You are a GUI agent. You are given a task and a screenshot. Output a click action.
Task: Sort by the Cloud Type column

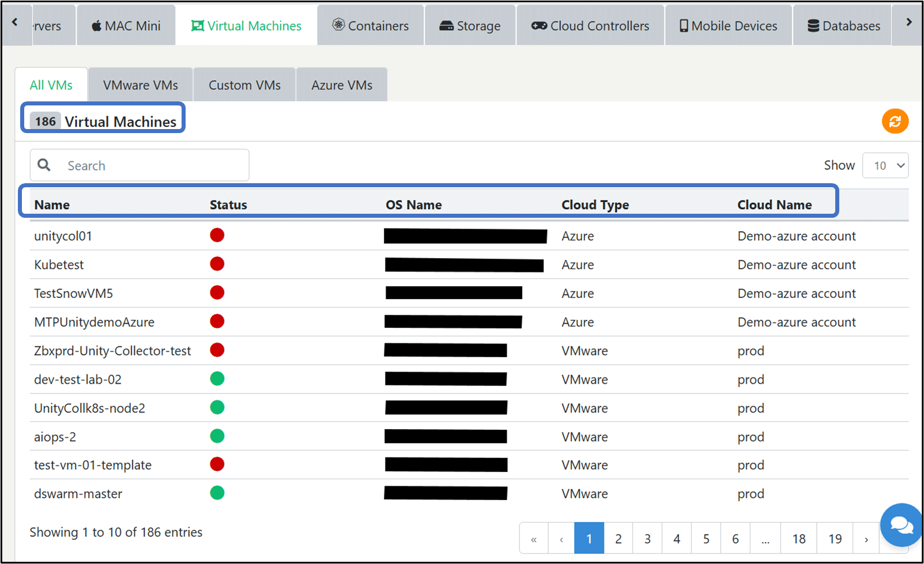595,205
